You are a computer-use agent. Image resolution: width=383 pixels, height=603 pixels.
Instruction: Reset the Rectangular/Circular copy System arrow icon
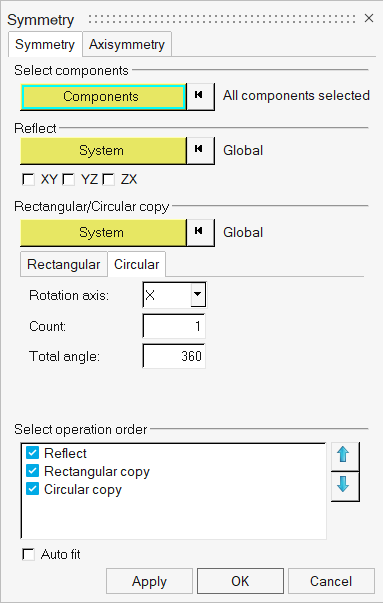(200, 232)
